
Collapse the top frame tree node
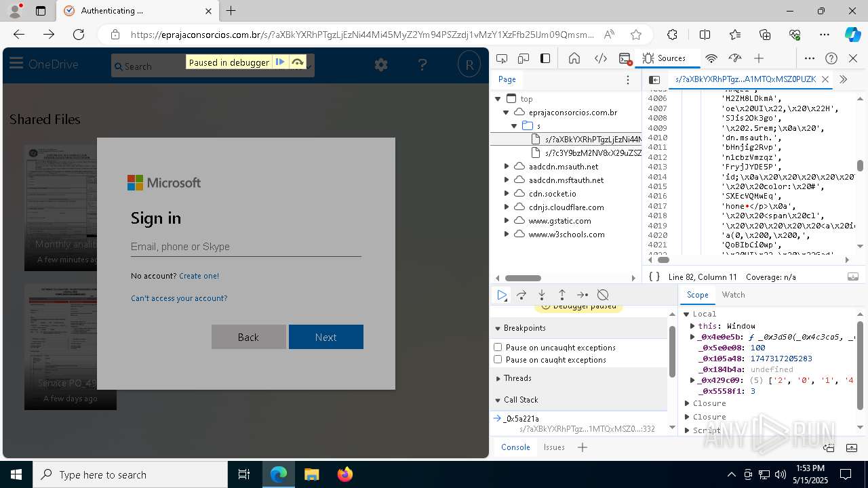498,99
